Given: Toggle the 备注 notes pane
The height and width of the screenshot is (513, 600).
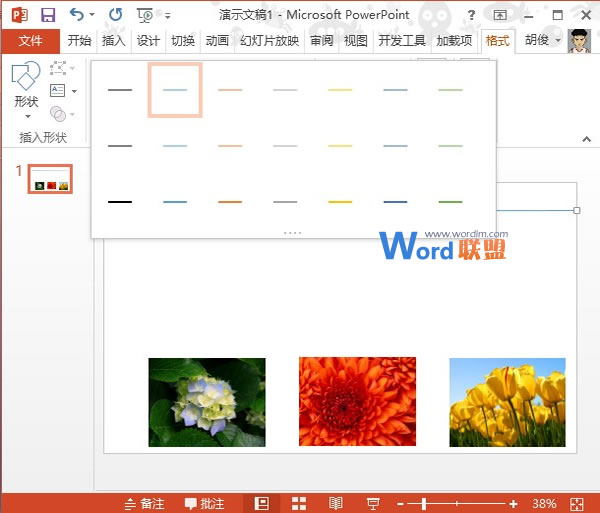Looking at the screenshot, I should [x=145, y=503].
